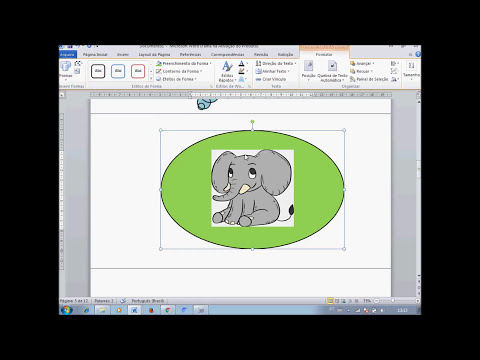Click the zoom slider handle
480x360 pixels.
point(393,301)
